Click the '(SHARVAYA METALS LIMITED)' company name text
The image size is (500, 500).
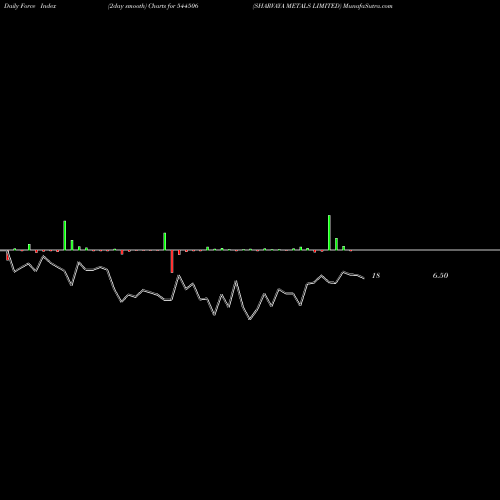click(297, 6)
